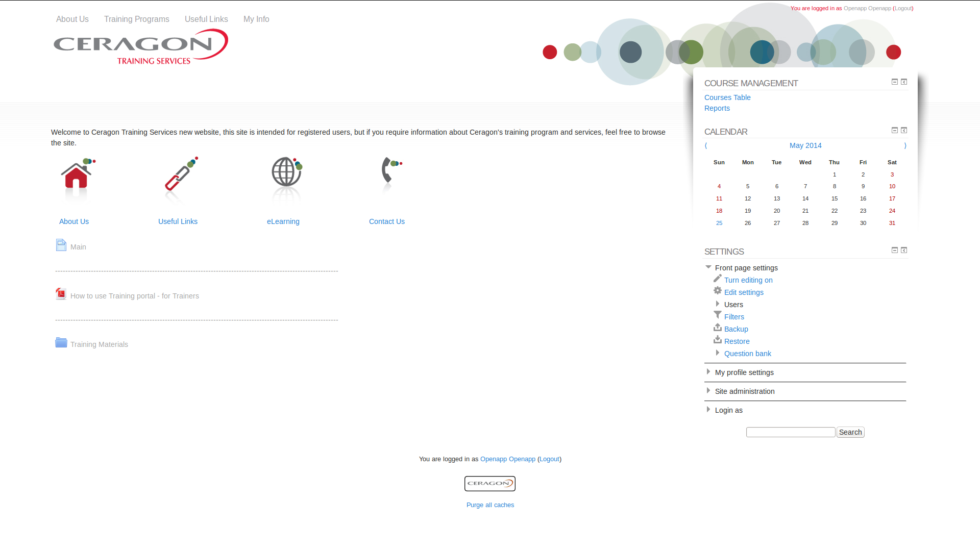
Task: Click the Training Materials folder icon
Action: pyautogui.click(x=61, y=343)
